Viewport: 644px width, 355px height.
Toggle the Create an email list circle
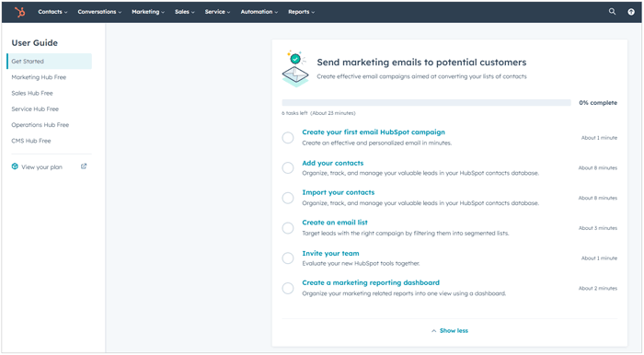point(288,228)
